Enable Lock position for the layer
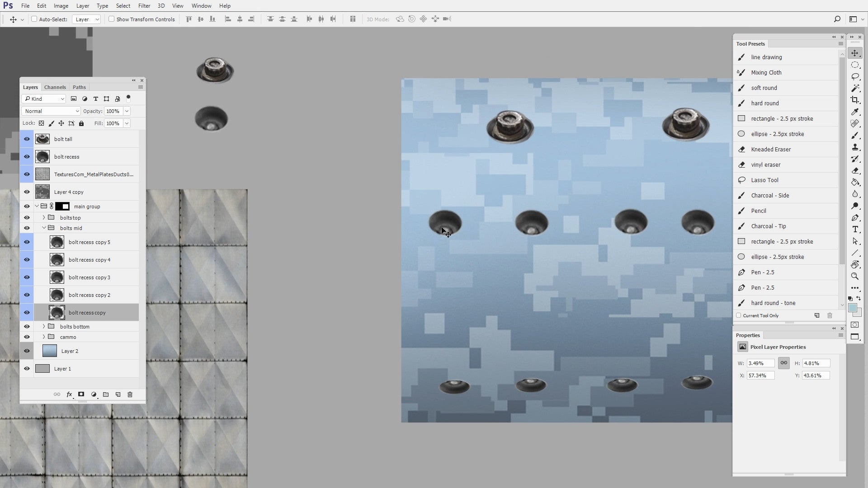The height and width of the screenshot is (488, 868). (61, 123)
